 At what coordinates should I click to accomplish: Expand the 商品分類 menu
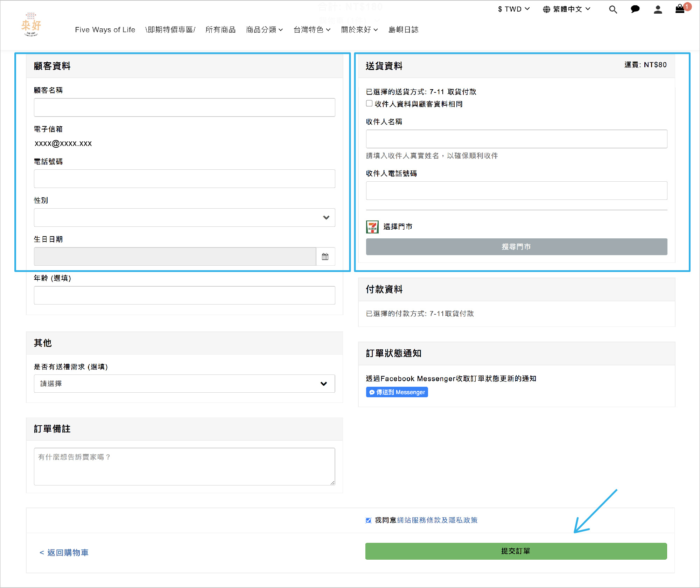(x=264, y=30)
